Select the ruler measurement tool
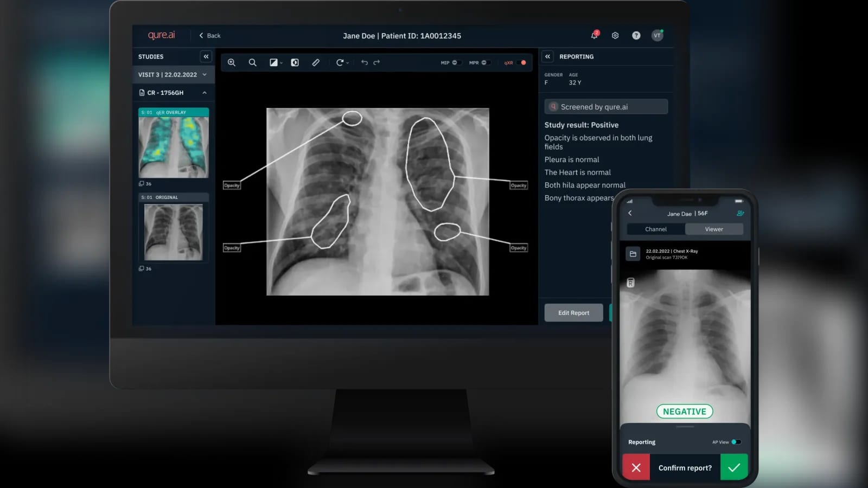 click(x=316, y=62)
